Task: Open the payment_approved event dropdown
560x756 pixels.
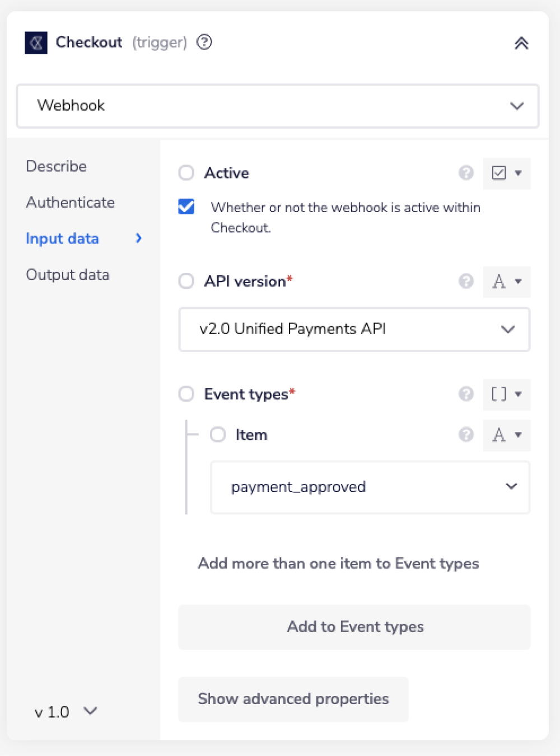Action: click(370, 487)
